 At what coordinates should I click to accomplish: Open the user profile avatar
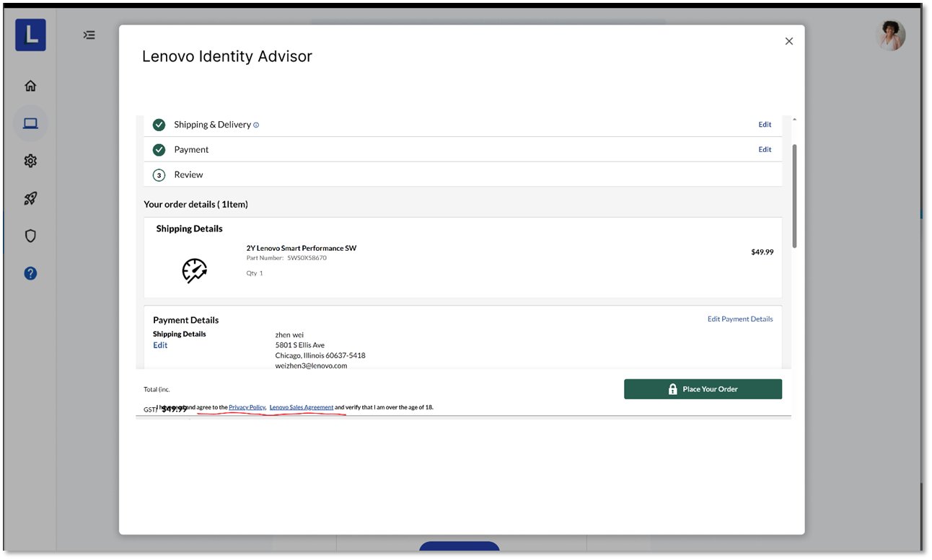[x=891, y=35]
